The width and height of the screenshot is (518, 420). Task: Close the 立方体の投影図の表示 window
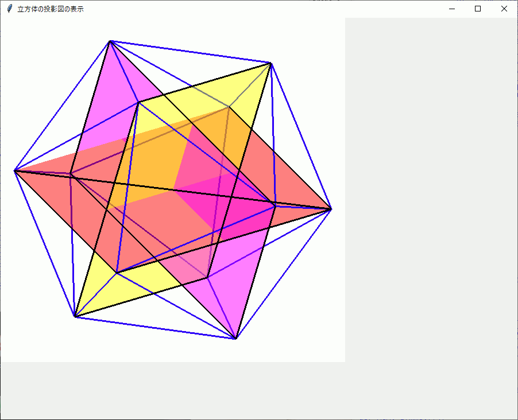(504, 9)
